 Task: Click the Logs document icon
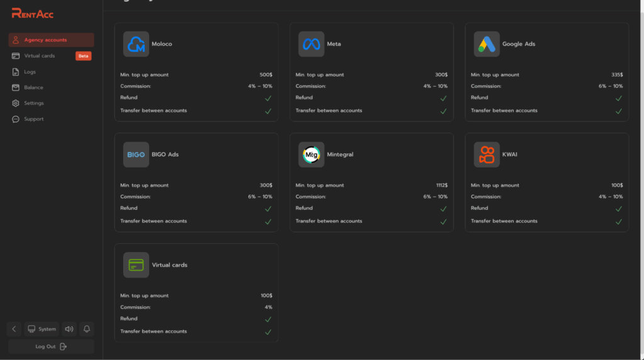coord(16,72)
